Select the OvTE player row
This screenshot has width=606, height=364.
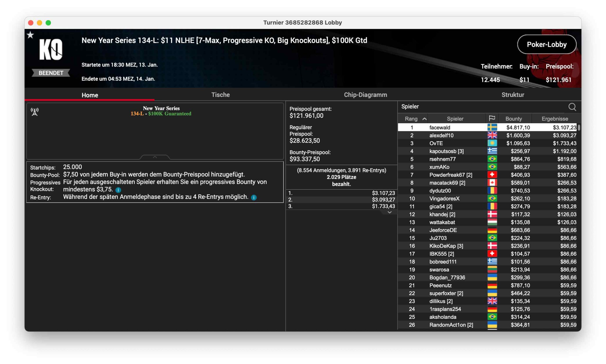[x=436, y=143]
